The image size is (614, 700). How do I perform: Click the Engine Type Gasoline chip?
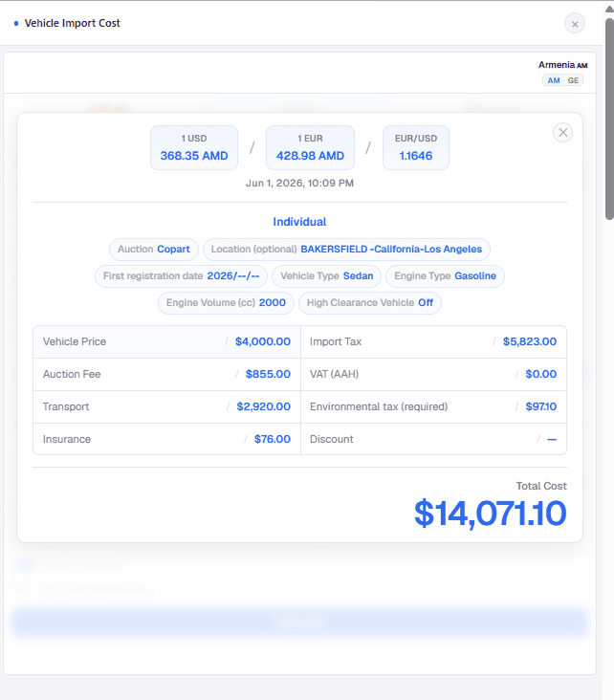tap(446, 276)
